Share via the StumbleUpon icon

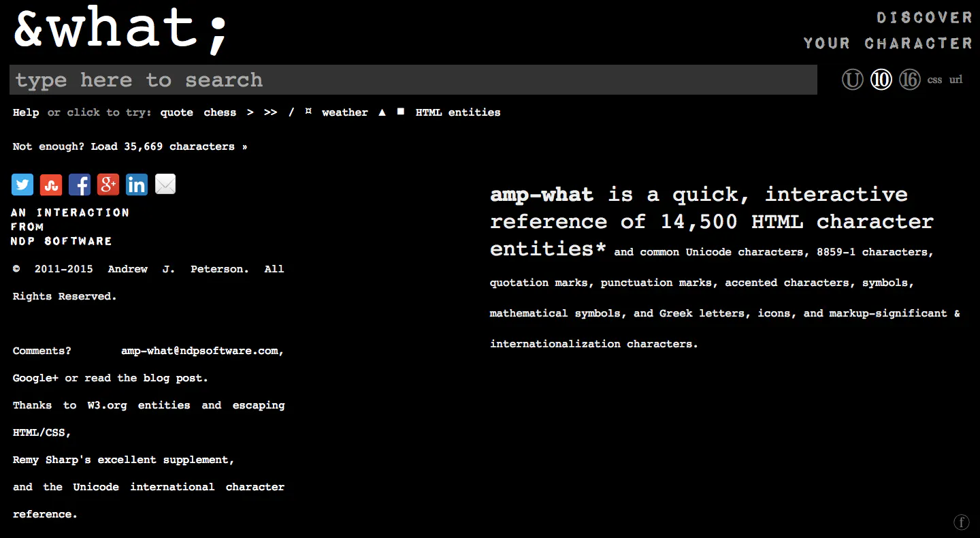click(x=51, y=185)
